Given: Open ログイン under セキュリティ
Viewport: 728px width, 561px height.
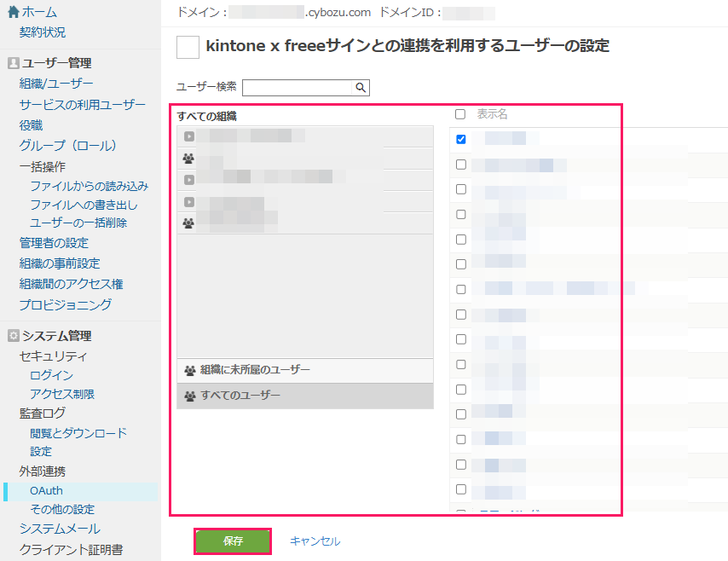Looking at the screenshot, I should click(x=51, y=375).
